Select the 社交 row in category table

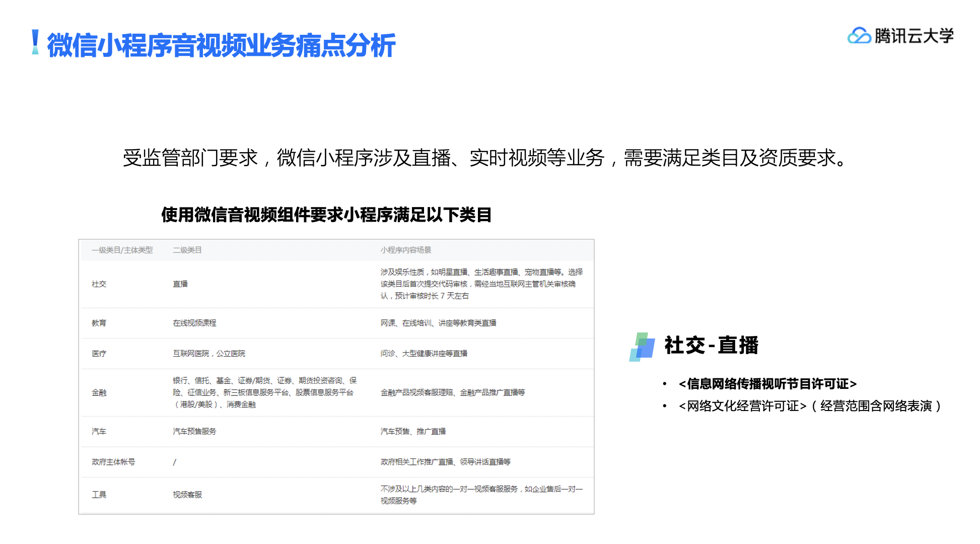[99, 284]
